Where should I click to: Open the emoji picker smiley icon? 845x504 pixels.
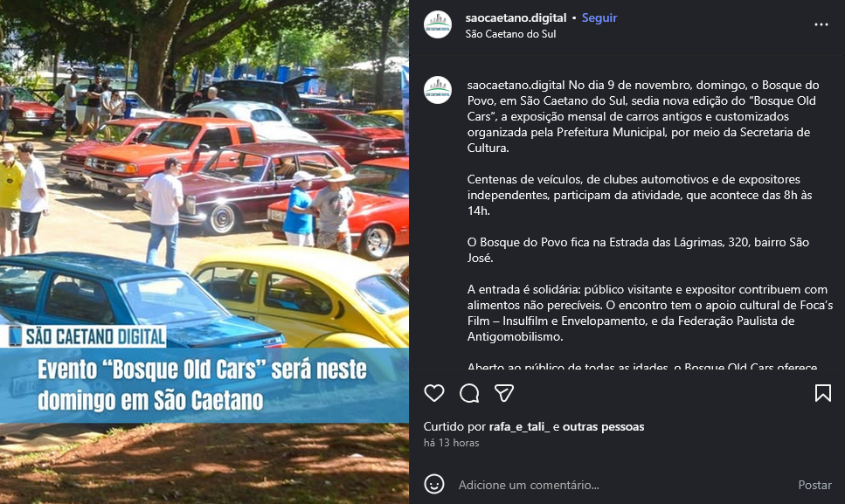tap(433, 484)
